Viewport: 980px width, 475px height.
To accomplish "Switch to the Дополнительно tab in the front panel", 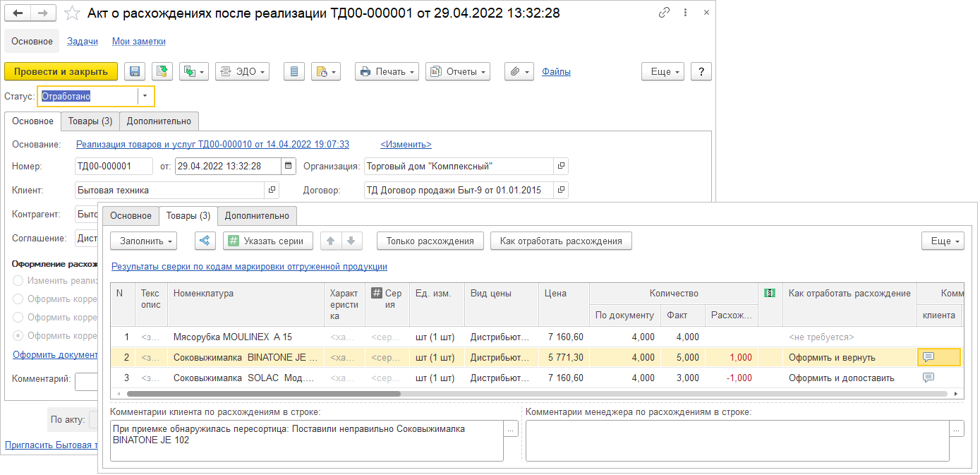I will [257, 215].
